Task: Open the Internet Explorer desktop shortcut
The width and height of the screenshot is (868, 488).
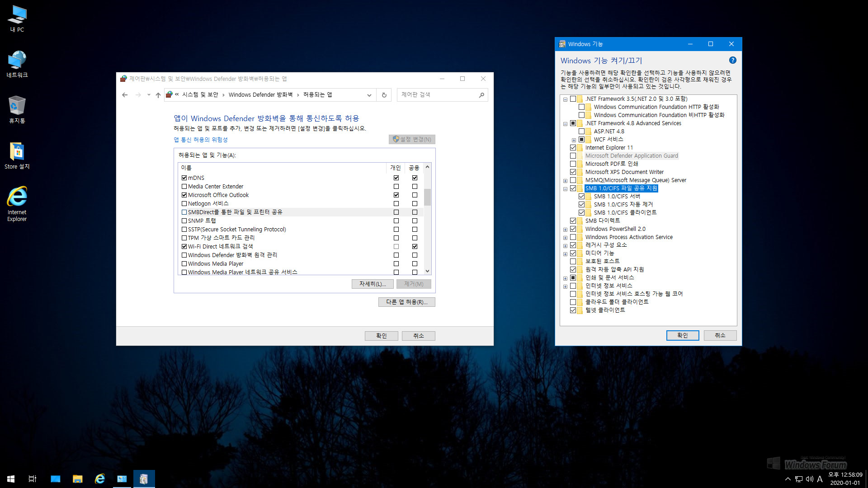Action: 17,204
